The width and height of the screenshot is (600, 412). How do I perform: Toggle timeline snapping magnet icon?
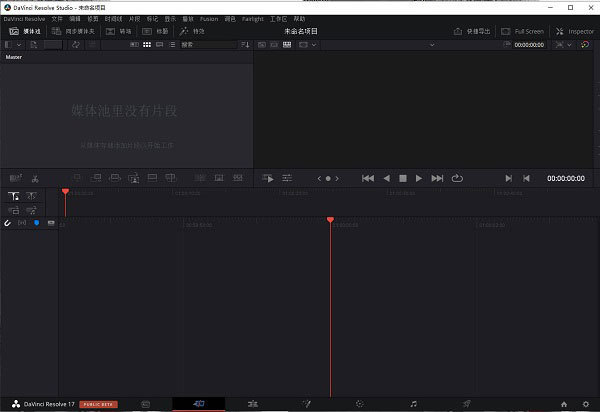pos(8,222)
